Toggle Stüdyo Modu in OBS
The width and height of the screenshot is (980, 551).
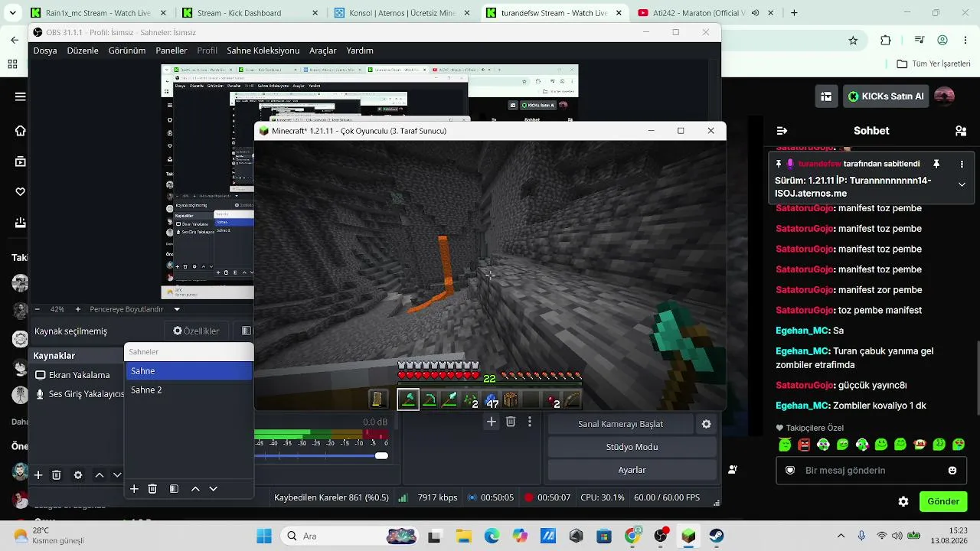(x=632, y=447)
